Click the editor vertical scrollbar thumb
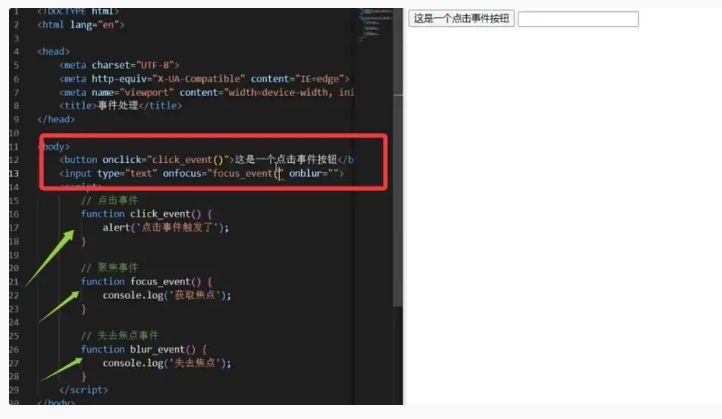722x419 pixels. pyautogui.click(x=398, y=200)
